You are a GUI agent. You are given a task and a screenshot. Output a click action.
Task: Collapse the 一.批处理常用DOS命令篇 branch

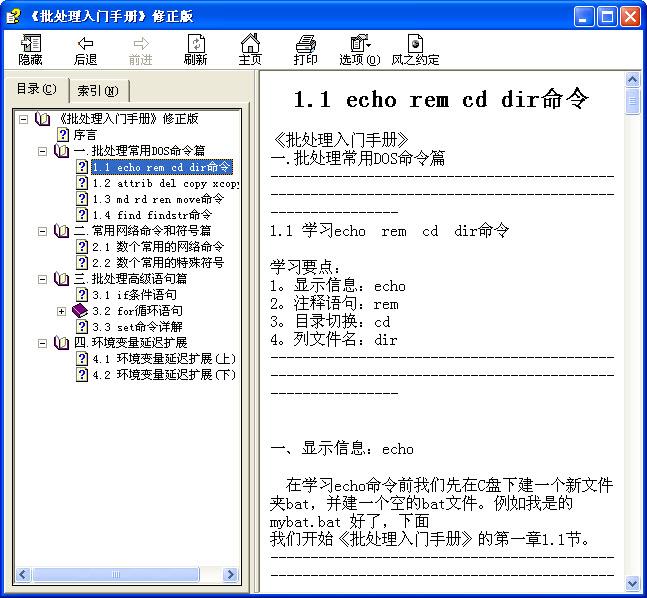pos(42,151)
